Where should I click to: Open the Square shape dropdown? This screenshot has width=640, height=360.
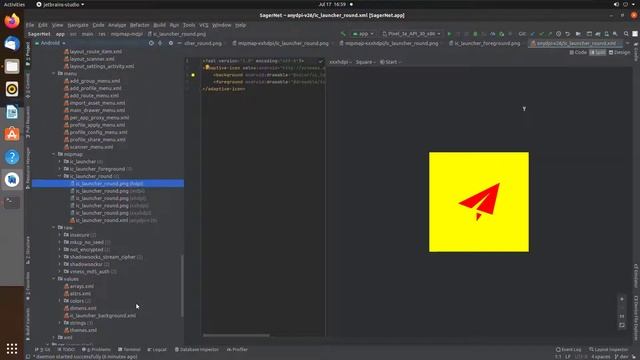[365, 62]
